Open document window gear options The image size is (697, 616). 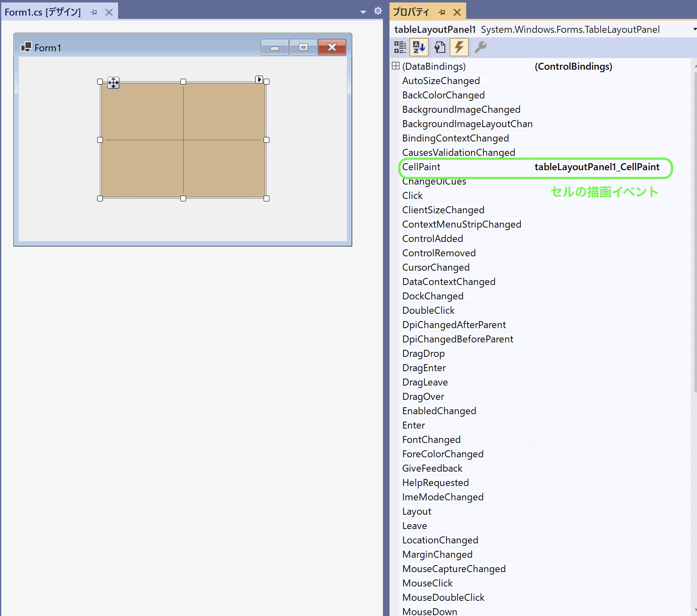378,11
